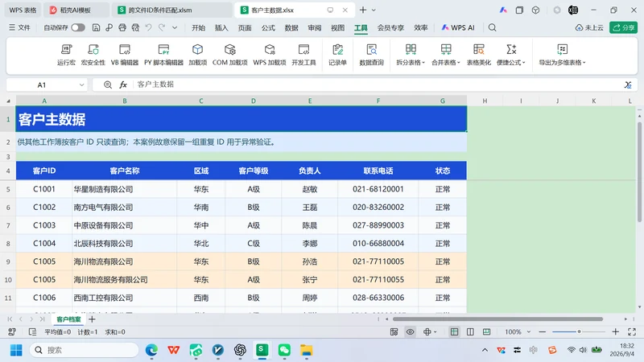Screen dimensions: 644x362
Task: Click the formula bar input field
Action: pyautogui.click(x=378, y=84)
